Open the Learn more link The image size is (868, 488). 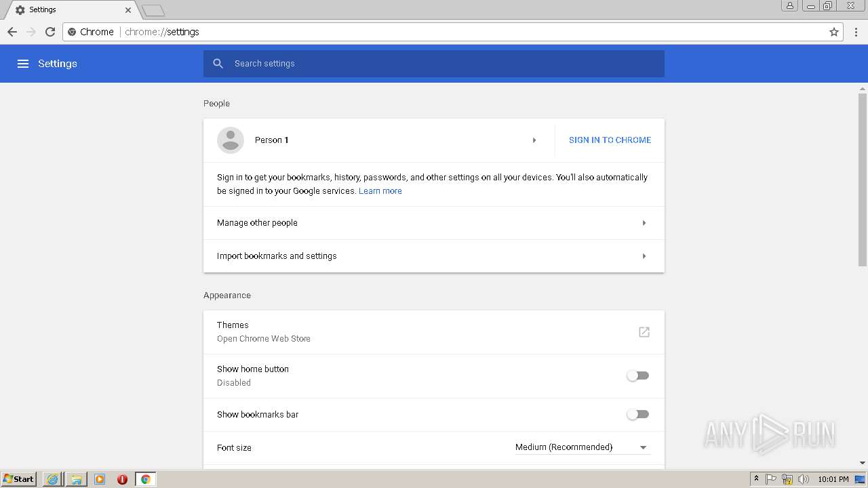point(380,191)
